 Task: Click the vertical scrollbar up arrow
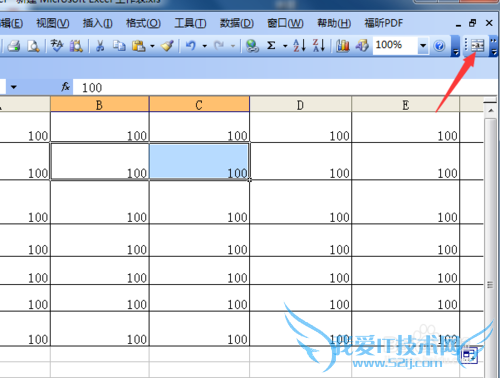pyautogui.click(x=490, y=110)
